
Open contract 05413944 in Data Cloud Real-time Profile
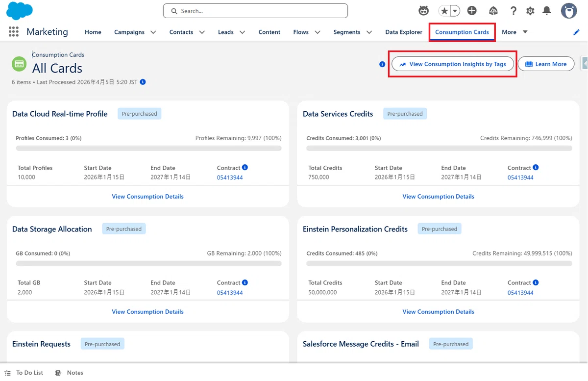click(230, 178)
